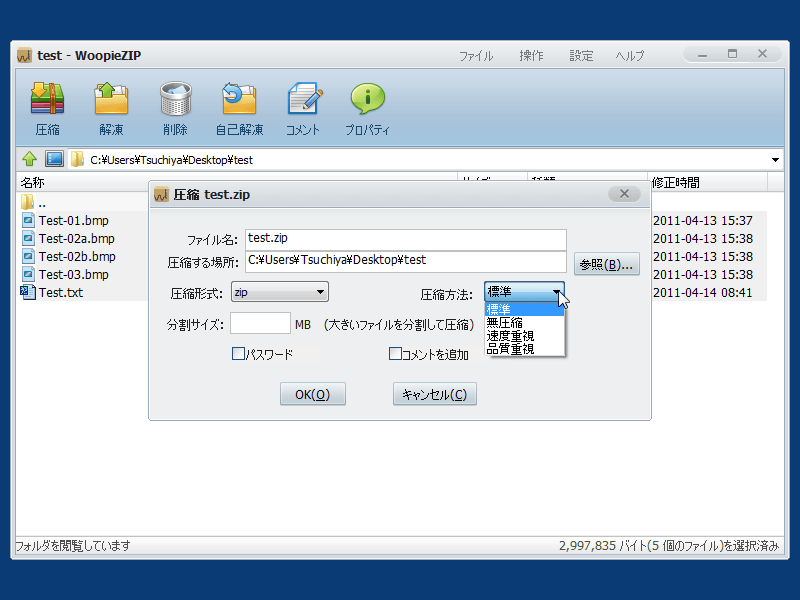Click the folder icon in the address bar

(77, 159)
